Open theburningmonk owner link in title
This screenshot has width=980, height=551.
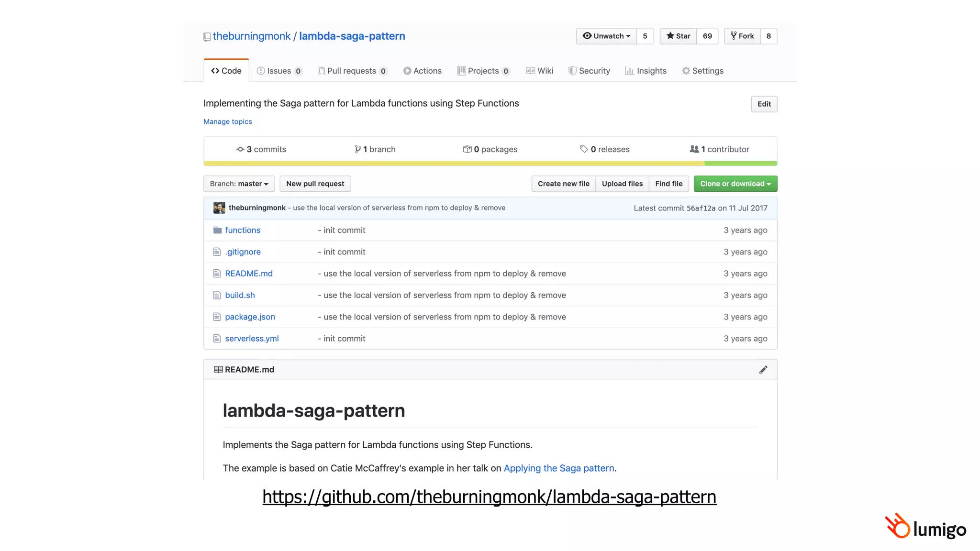click(252, 36)
